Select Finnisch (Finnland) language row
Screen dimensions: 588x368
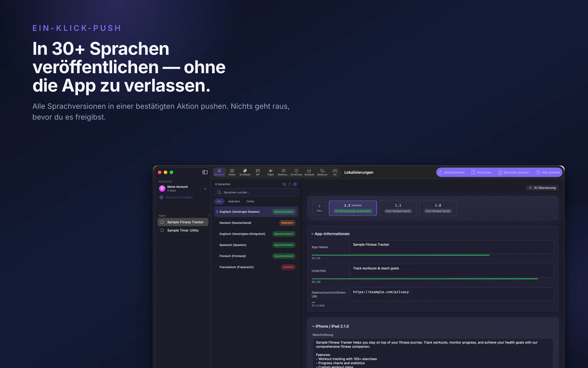click(256, 256)
